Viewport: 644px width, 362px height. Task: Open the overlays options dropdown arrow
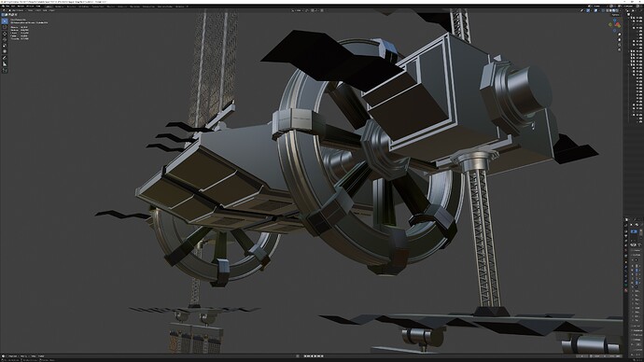599,10
